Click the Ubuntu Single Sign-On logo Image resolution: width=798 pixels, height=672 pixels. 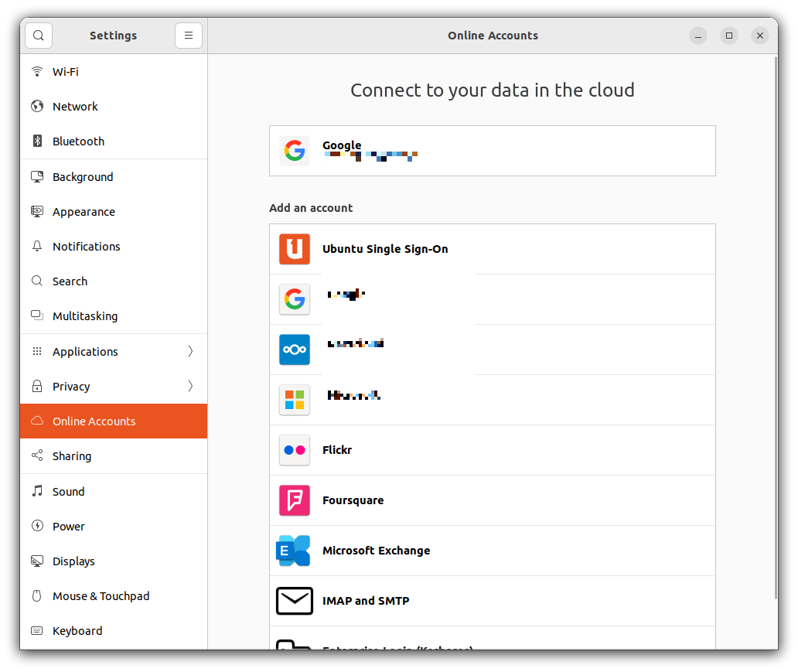295,249
